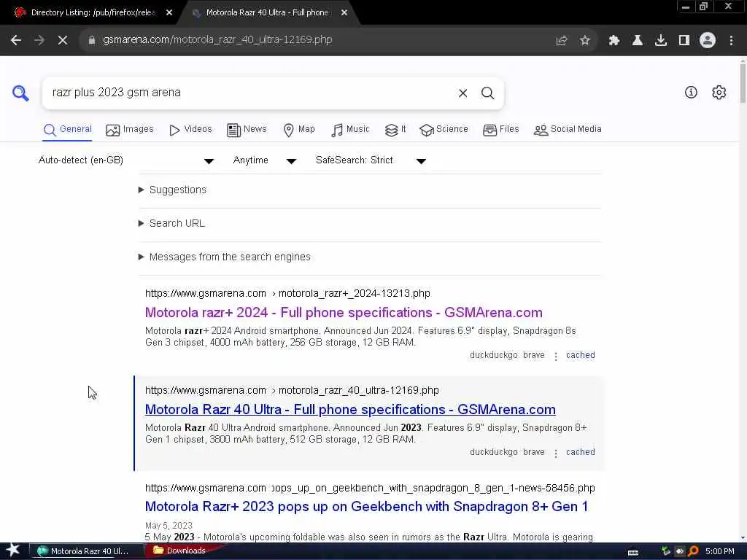This screenshot has width=747, height=560.
Task: Select the Motorola Razr 40 Ultra browser tab
Action: tap(267, 13)
